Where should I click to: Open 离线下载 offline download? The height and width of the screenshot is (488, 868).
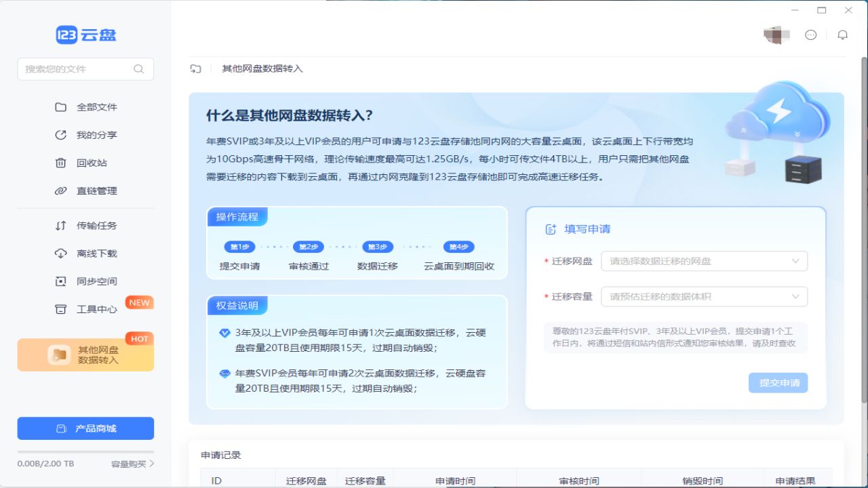[96, 253]
